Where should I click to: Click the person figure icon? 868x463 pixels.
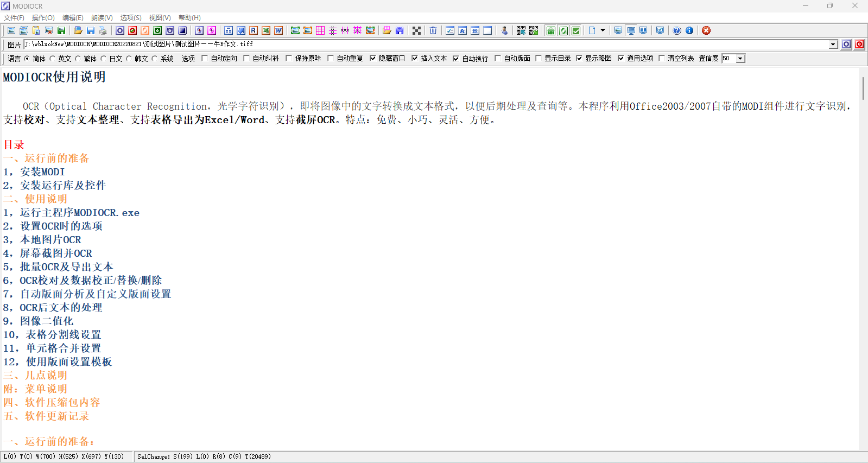(504, 30)
